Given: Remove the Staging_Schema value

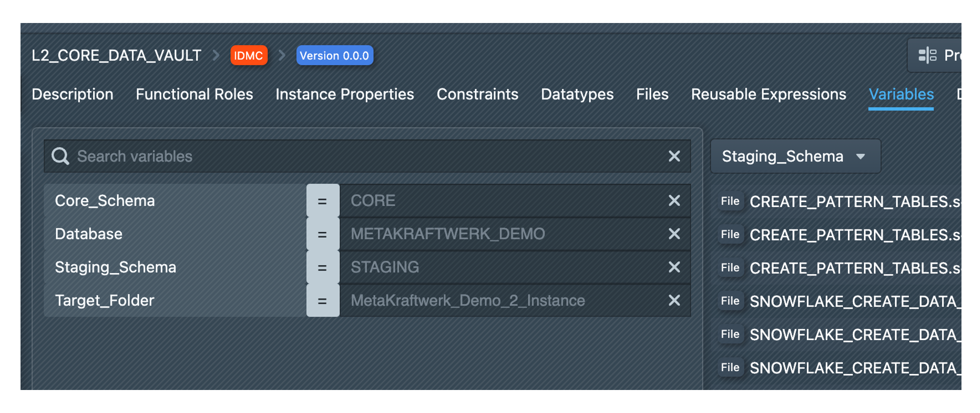Looking at the screenshot, I should point(674,267).
